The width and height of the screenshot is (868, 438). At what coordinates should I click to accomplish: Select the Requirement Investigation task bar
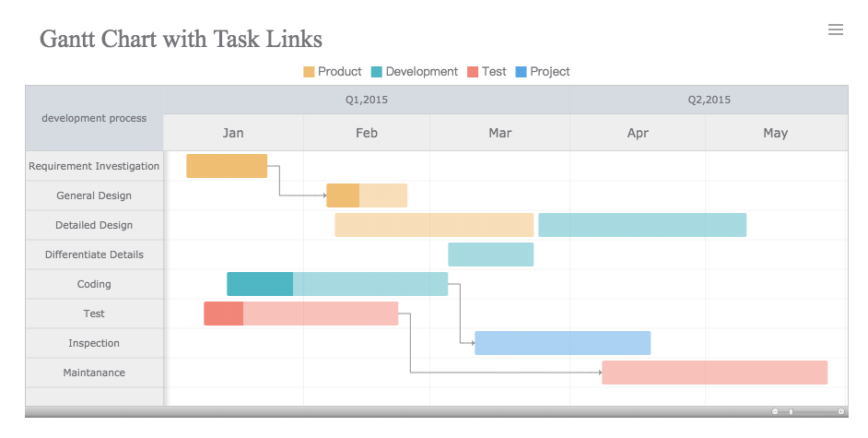pyautogui.click(x=227, y=166)
